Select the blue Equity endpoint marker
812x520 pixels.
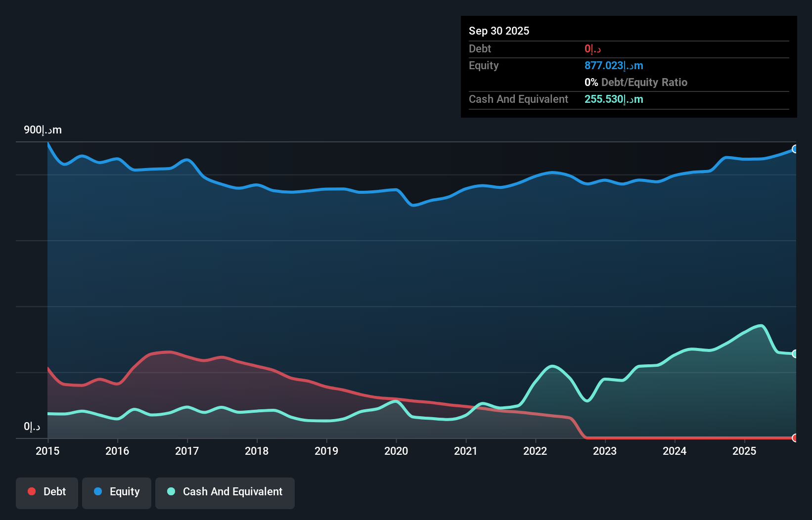(795, 149)
